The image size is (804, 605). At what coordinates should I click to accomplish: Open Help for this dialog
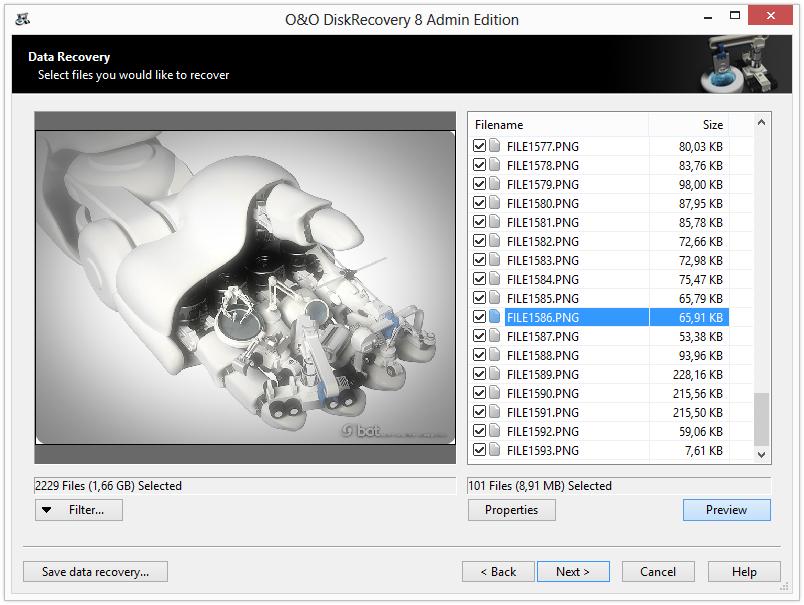744,571
